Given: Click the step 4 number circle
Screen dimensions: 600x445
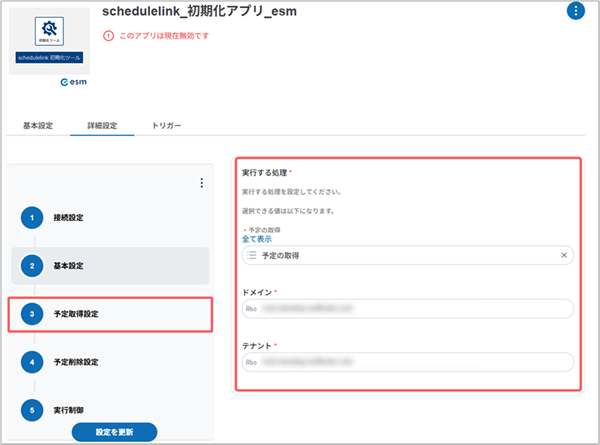Looking at the screenshot, I should pos(32,361).
